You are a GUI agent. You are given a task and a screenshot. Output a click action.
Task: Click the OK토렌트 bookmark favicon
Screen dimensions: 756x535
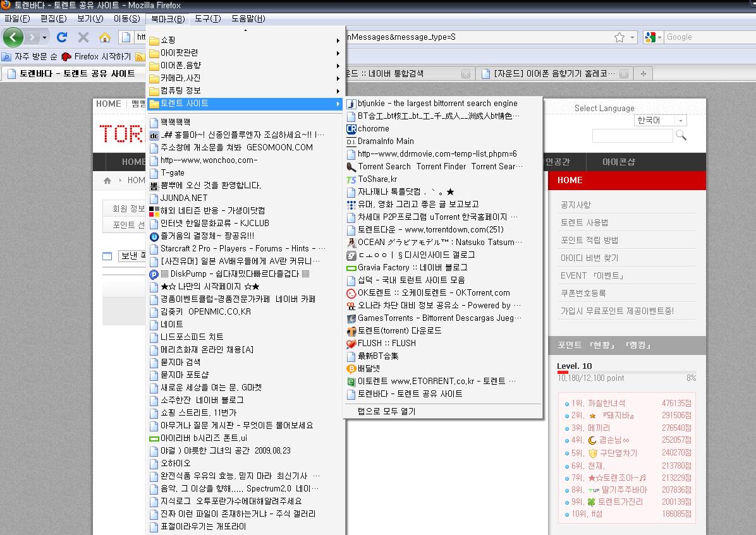coord(351,293)
